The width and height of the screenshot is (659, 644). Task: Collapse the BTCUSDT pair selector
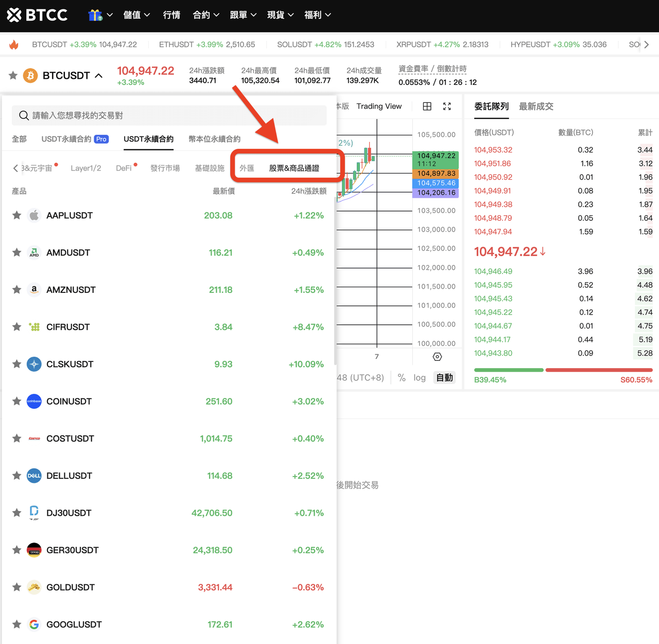coord(98,76)
